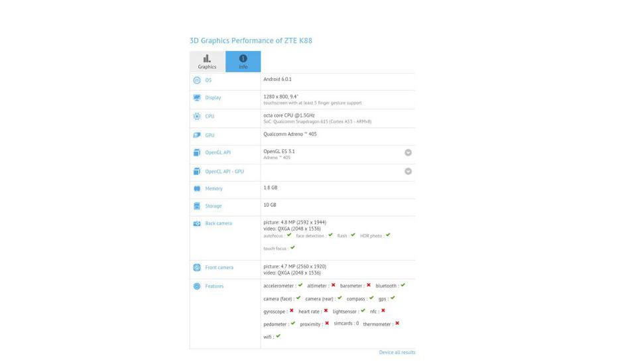Click the barometer red cross
This screenshot has width=630, height=364.
(369, 285)
